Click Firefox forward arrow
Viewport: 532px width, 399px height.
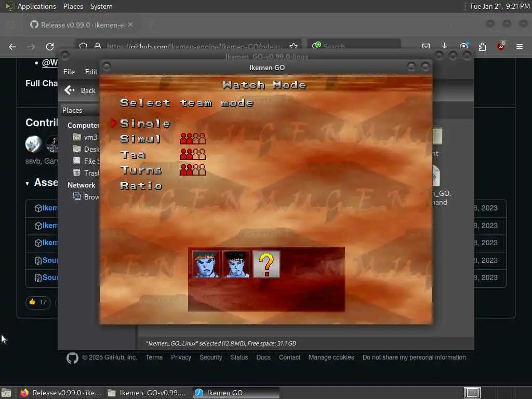coord(31,46)
